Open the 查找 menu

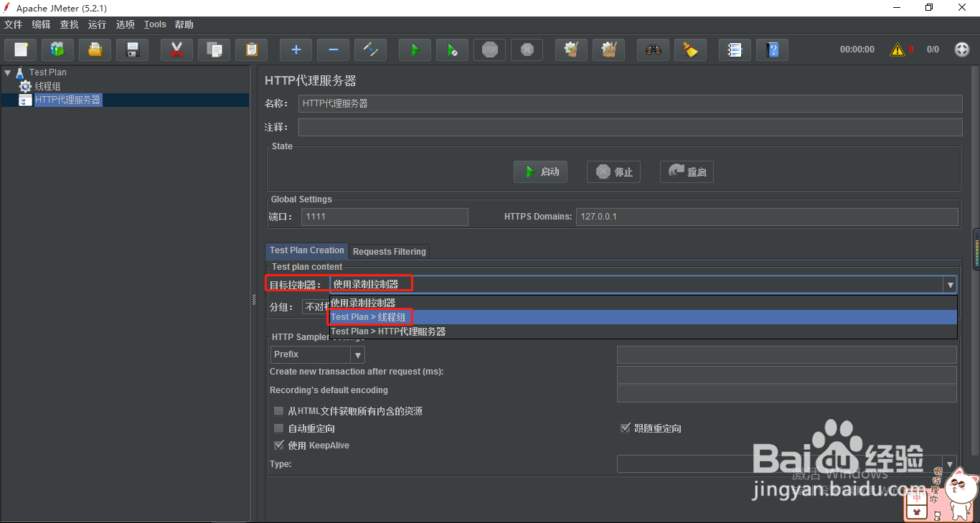pyautogui.click(x=70, y=24)
